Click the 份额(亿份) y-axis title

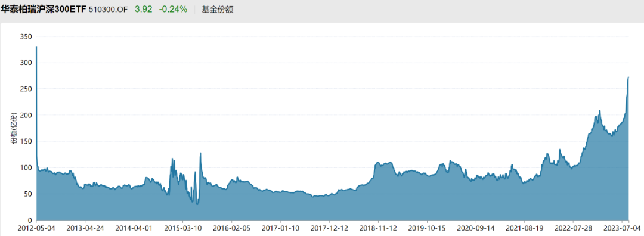click(x=13, y=128)
